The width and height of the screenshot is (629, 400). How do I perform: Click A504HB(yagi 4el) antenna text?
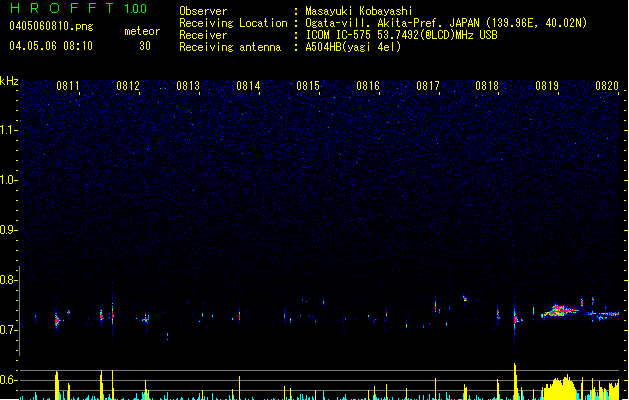pyautogui.click(x=353, y=47)
